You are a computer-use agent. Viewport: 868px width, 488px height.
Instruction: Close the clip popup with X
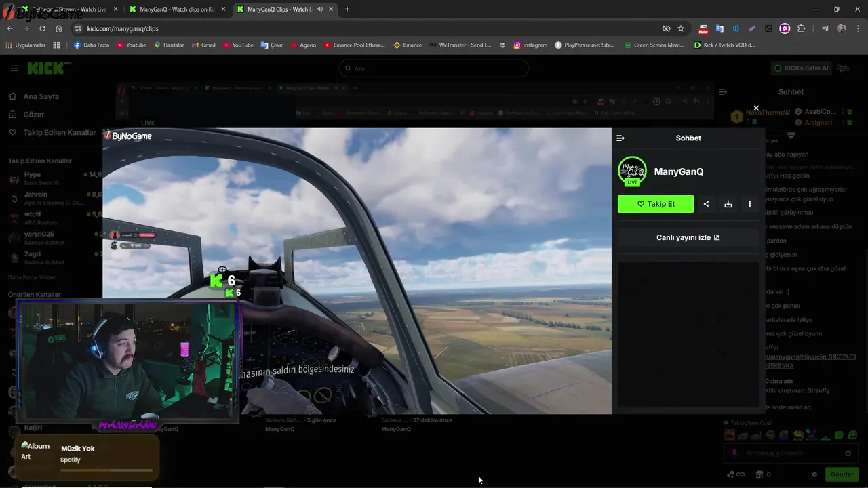pyautogui.click(x=756, y=108)
